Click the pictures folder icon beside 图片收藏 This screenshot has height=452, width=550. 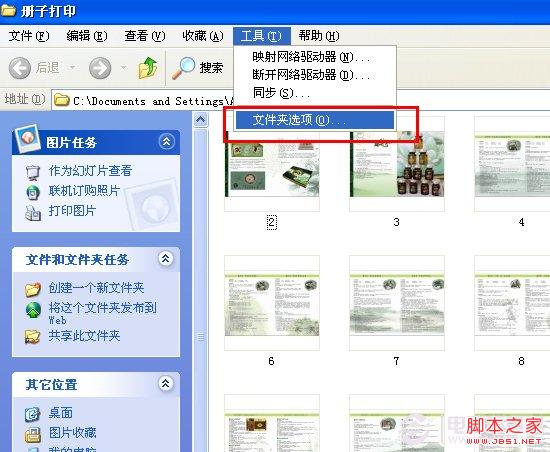(33, 434)
